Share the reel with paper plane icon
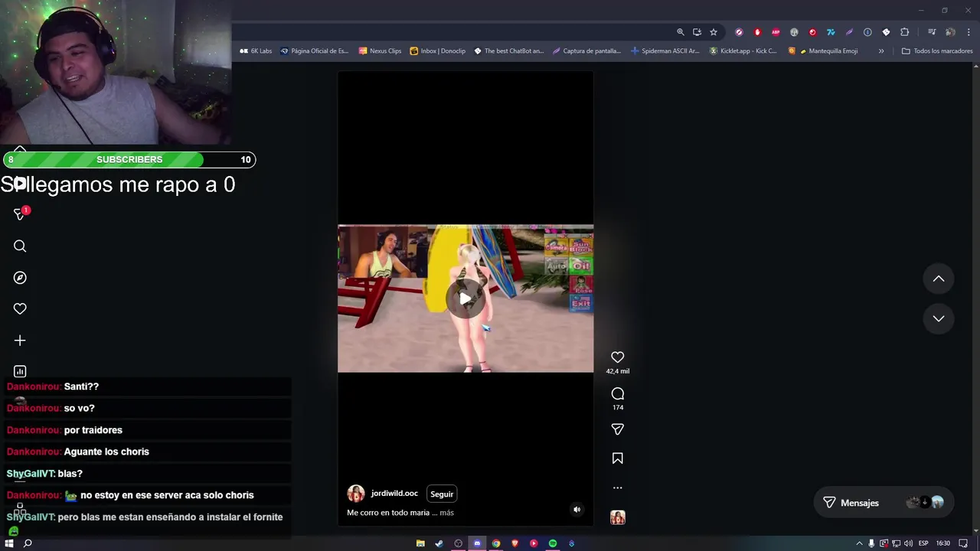This screenshot has width=980, height=551. point(617,429)
